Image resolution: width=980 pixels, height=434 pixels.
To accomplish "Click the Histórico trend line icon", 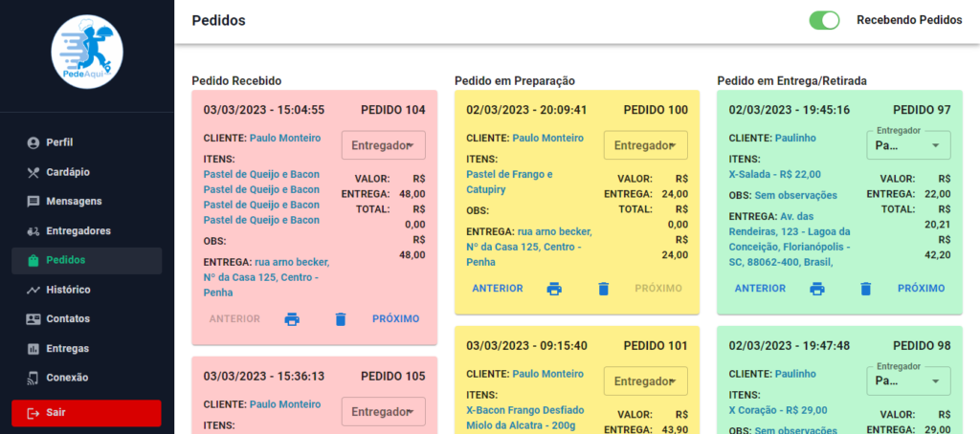I will [x=33, y=290].
